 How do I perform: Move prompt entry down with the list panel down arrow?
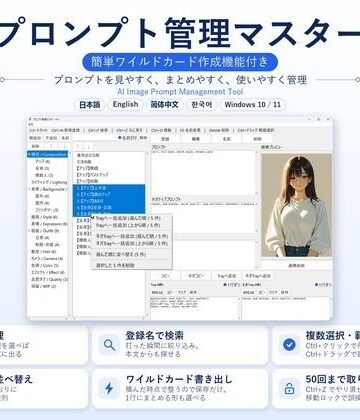click(x=88, y=147)
